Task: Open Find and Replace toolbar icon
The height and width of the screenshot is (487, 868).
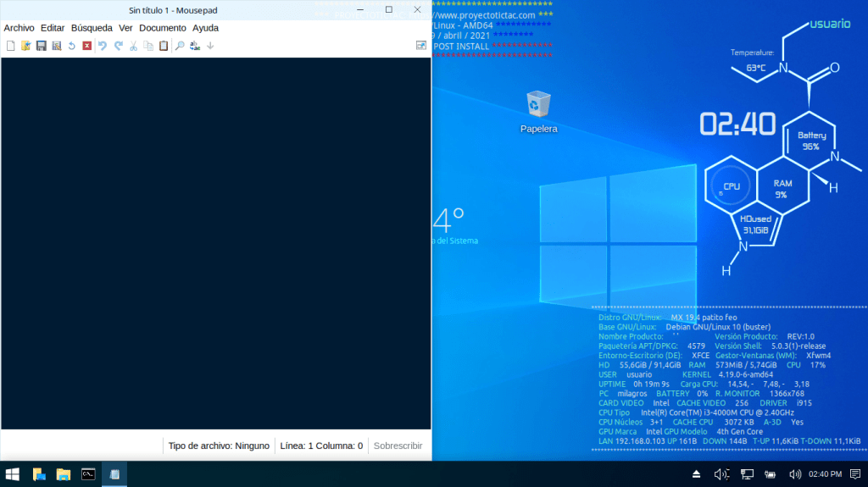Action: tap(195, 46)
